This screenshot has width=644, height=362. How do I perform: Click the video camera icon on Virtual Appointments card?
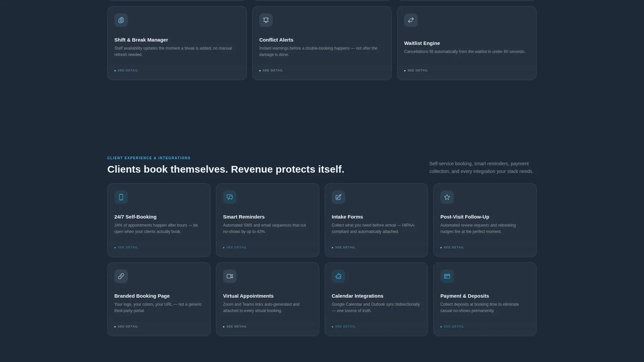(230, 276)
